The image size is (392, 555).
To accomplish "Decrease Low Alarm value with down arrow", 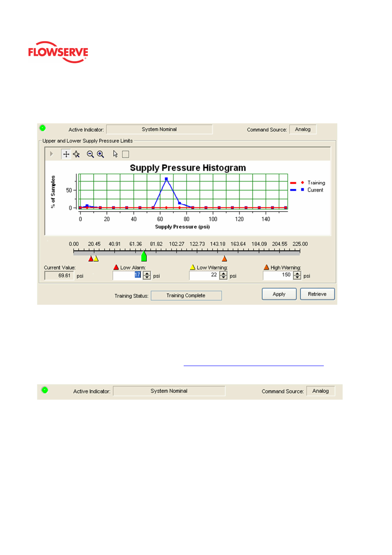I will click(147, 277).
